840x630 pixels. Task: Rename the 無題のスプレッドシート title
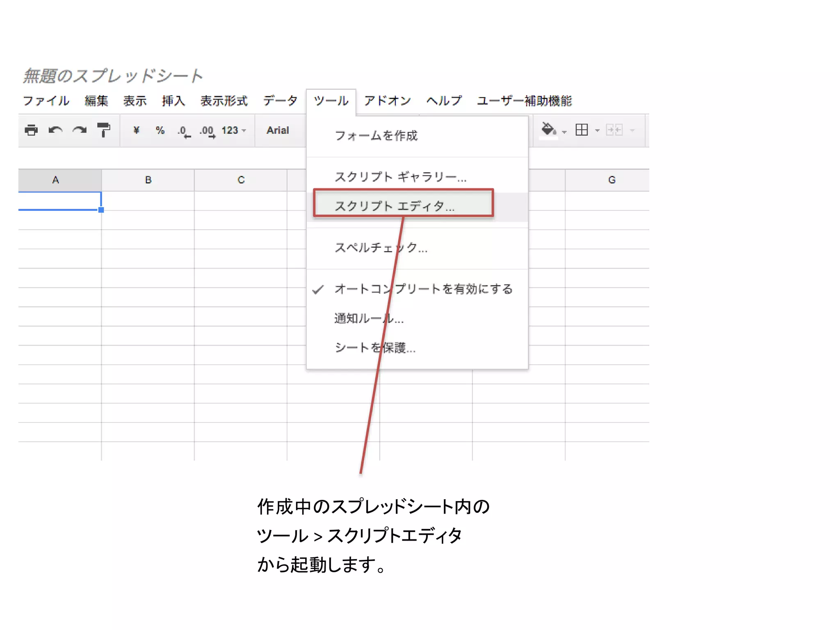[x=113, y=76]
